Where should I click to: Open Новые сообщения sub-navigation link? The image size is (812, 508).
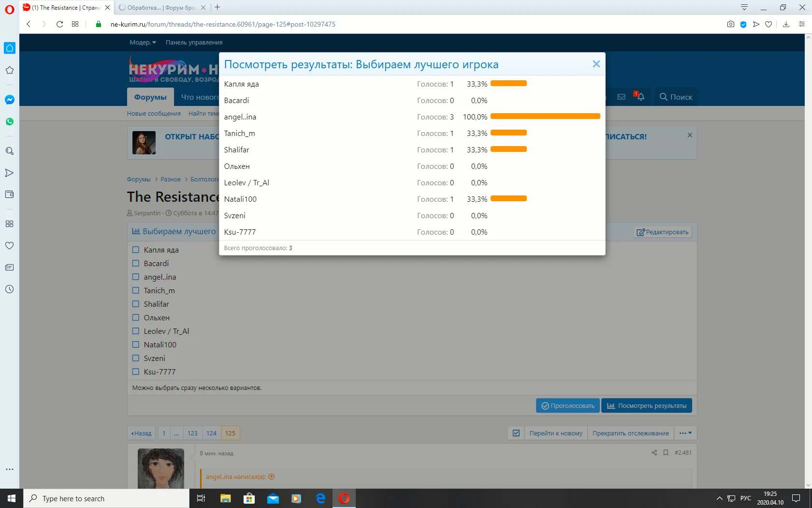click(x=154, y=114)
